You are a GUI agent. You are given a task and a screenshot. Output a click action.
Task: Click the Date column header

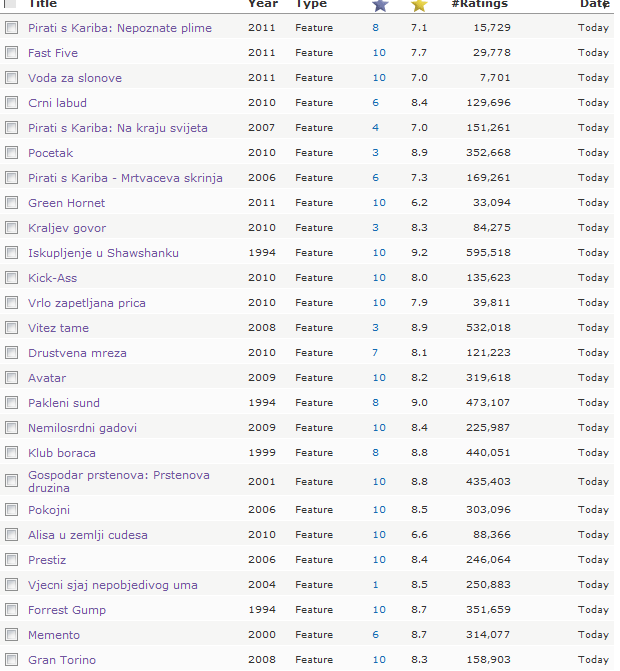pyautogui.click(x=594, y=4)
